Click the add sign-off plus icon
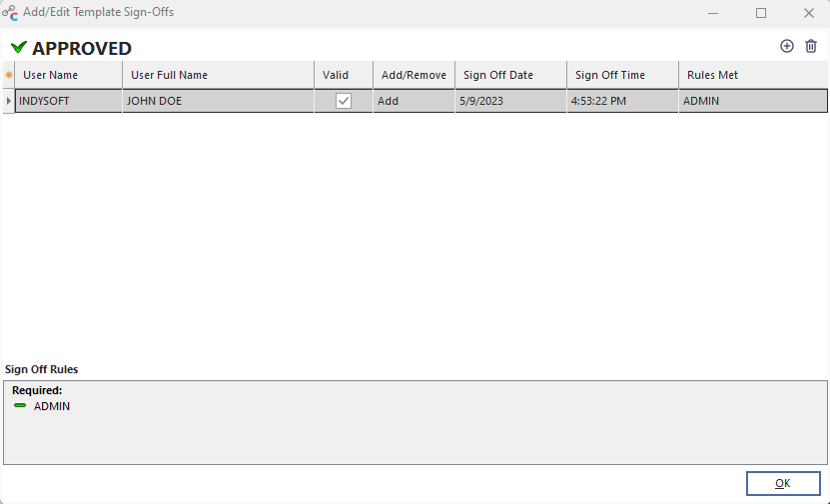The width and height of the screenshot is (830, 504). pos(787,46)
